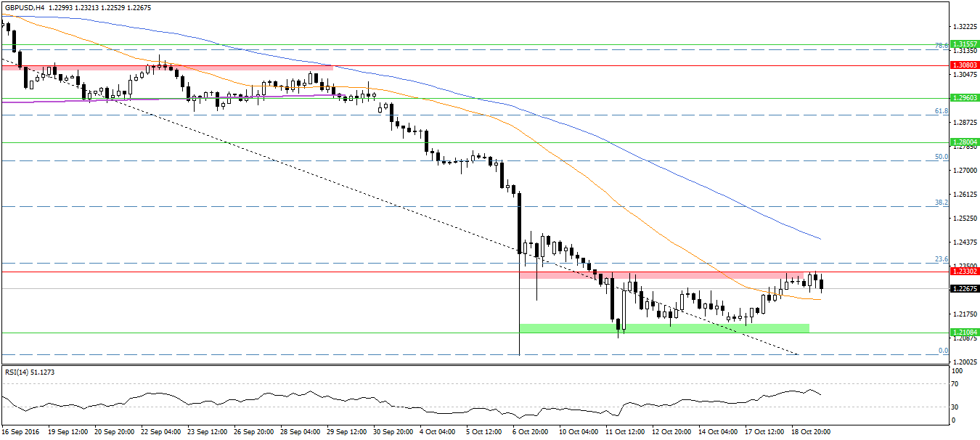Select the green support zone rectangle
980x440 pixels.
click(663, 328)
